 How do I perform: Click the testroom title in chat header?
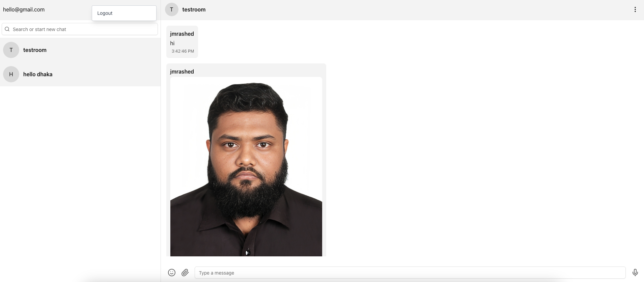click(194, 9)
